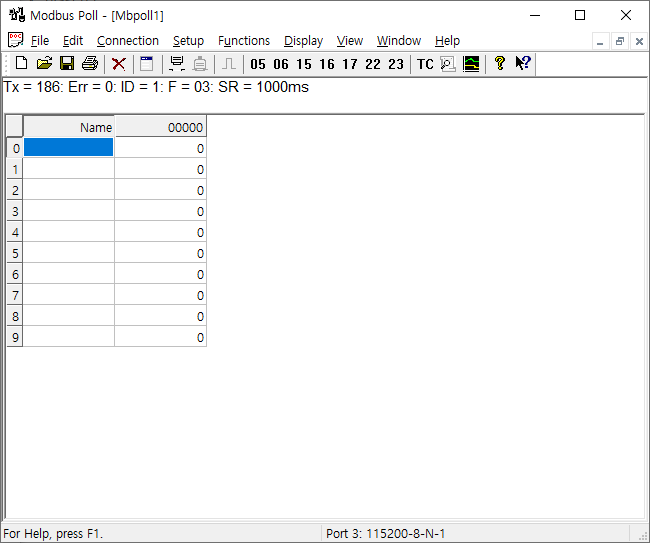Click row header number 3
Screen dimensions: 650x543
tap(15, 211)
